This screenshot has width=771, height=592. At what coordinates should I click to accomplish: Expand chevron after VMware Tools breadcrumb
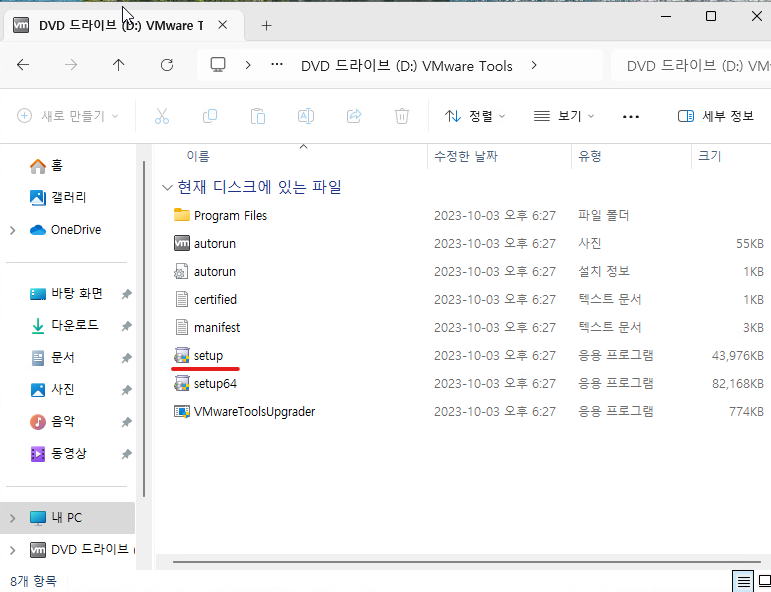pos(534,65)
